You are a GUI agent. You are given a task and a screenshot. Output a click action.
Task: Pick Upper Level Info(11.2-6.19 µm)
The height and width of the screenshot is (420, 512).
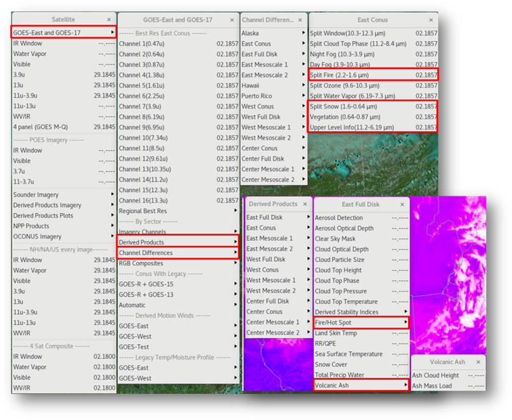tap(373, 127)
